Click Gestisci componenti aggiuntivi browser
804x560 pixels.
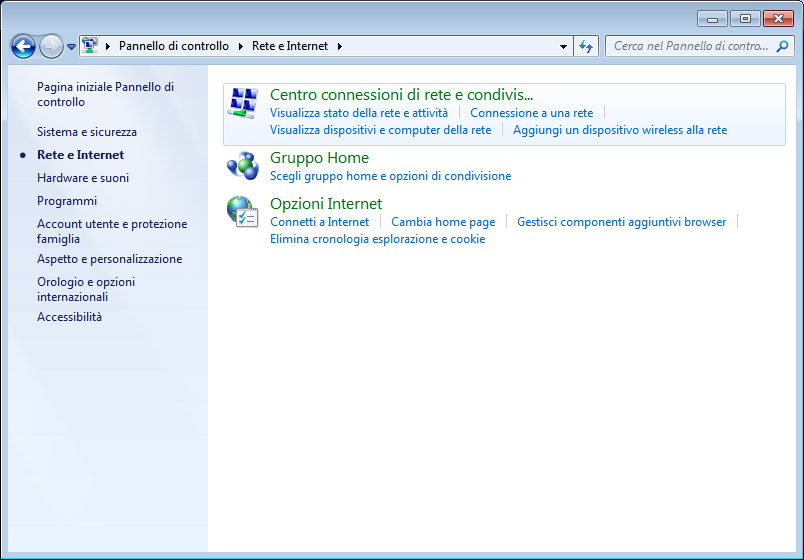pyautogui.click(x=621, y=222)
